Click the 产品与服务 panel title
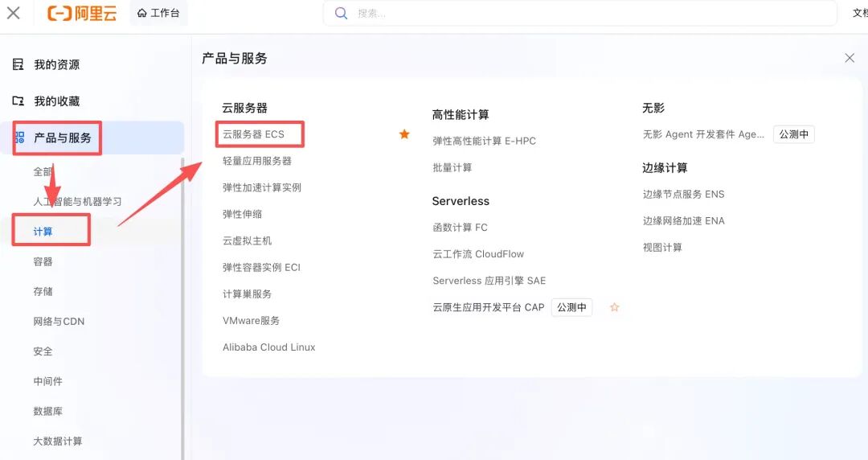 click(x=234, y=58)
